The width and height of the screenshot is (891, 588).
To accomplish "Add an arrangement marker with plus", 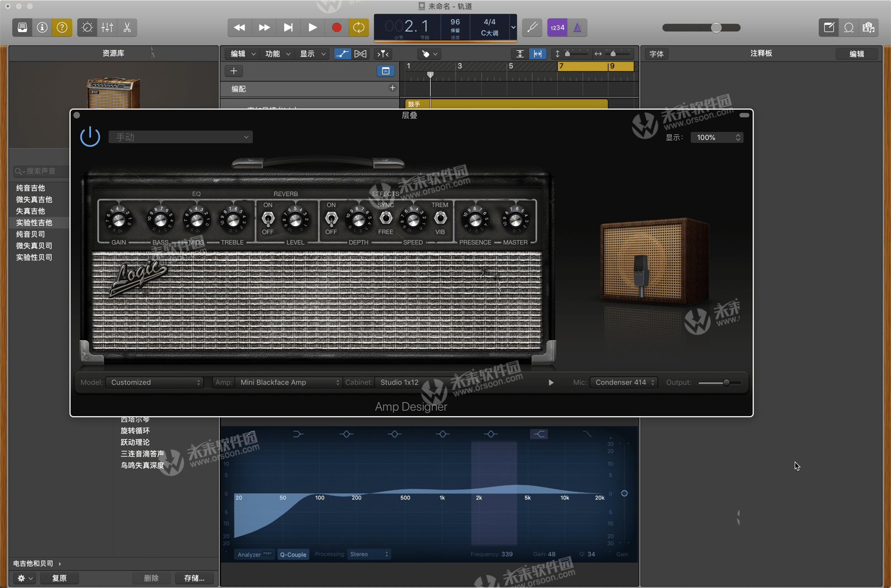I will 393,88.
